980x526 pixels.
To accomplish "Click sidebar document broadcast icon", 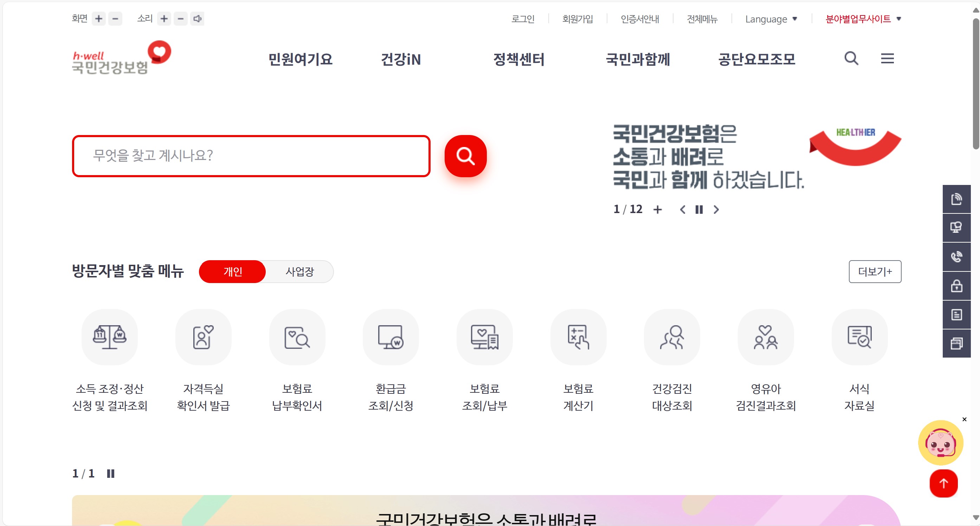I will [x=956, y=199].
